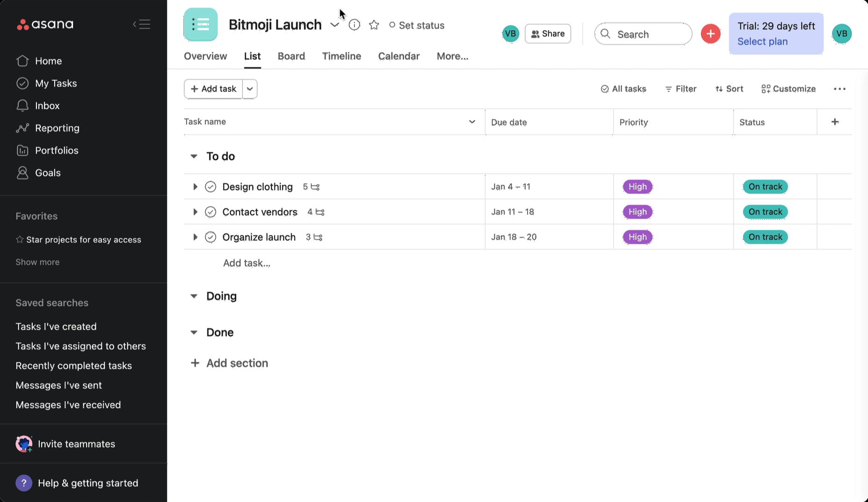868x502 pixels.
Task: Open project details info icon
Action: click(354, 25)
